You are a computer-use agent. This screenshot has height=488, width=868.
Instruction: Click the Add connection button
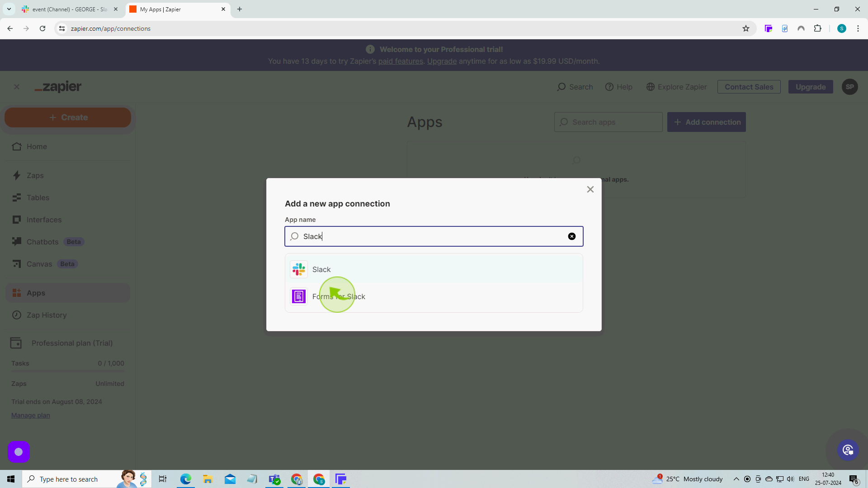707,122
